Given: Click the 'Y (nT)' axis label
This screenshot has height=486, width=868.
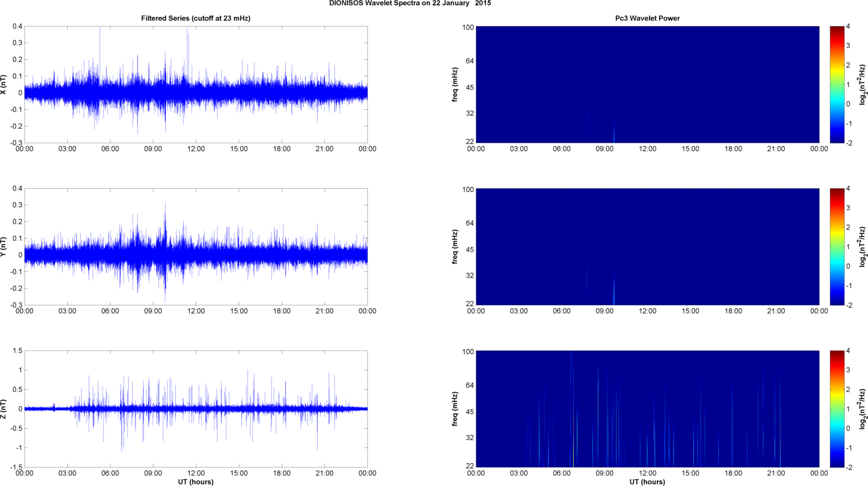Looking at the screenshot, I should coord(4,247).
